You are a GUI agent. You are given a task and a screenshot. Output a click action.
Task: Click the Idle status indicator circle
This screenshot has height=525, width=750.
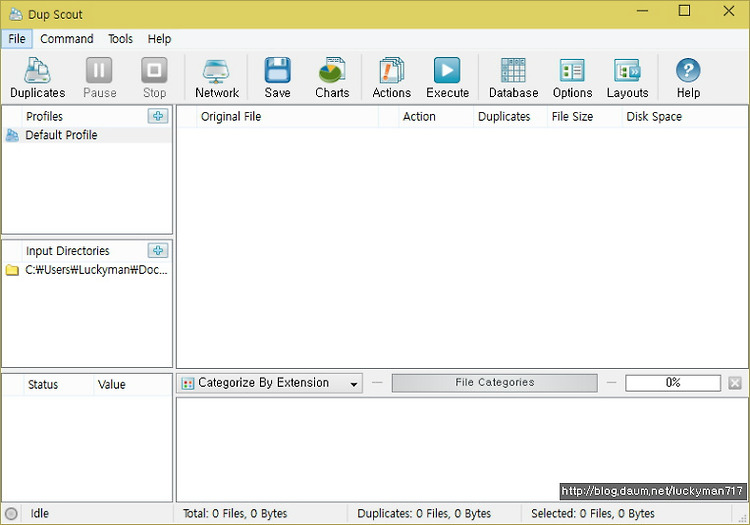[11, 514]
